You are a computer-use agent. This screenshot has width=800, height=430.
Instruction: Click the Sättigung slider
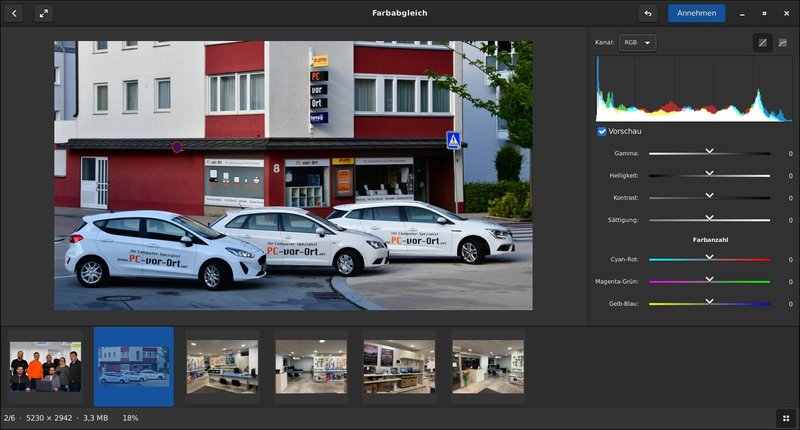point(709,220)
